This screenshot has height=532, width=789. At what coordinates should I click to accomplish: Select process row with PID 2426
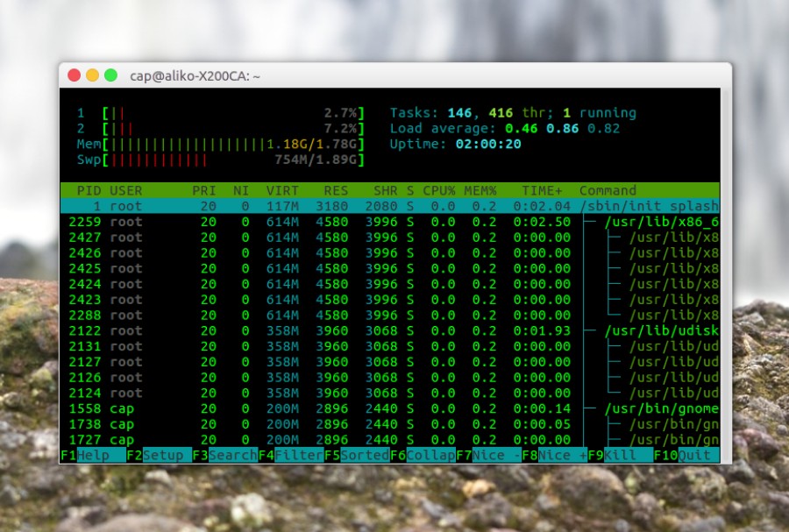coord(390,253)
